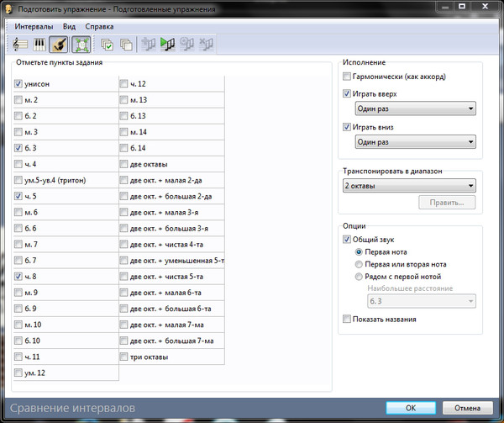Image resolution: width=504 pixels, height=423 pixels.
Task: Enable the Гармонически (как аккорд) checkbox
Action: point(348,77)
